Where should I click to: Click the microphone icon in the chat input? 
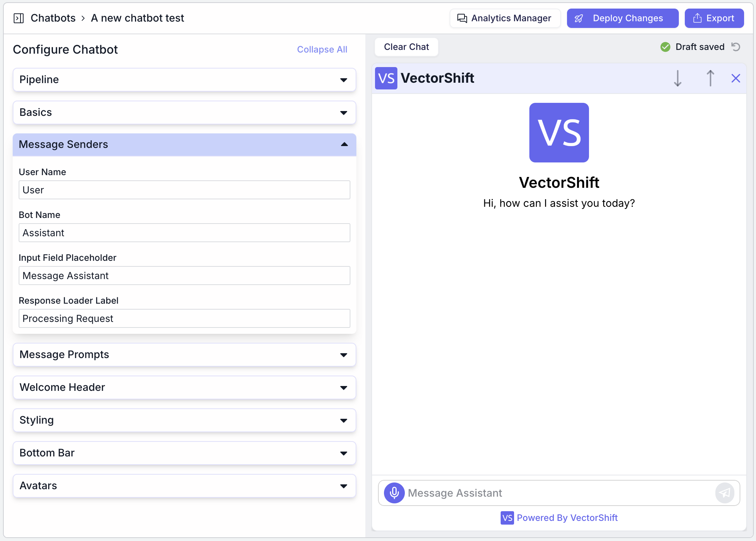pyautogui.click(x=394, y=493)
